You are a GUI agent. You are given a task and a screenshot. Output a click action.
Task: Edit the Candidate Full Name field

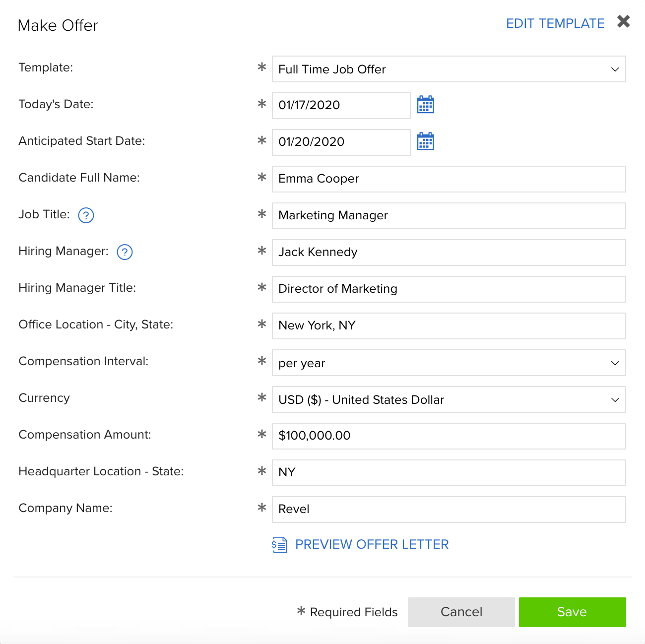tap(449, 179)
